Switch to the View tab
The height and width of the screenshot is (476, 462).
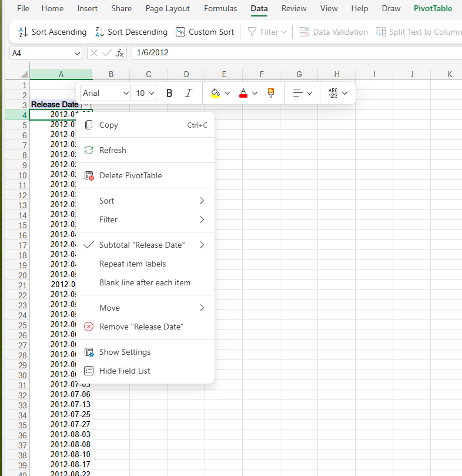pos(329,8)
